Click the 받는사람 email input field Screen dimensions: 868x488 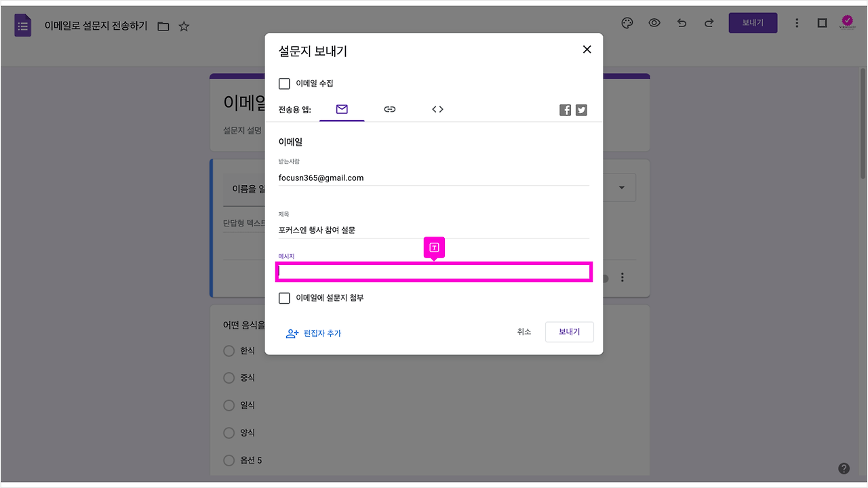pyautogui.click(x=434, y=178)
